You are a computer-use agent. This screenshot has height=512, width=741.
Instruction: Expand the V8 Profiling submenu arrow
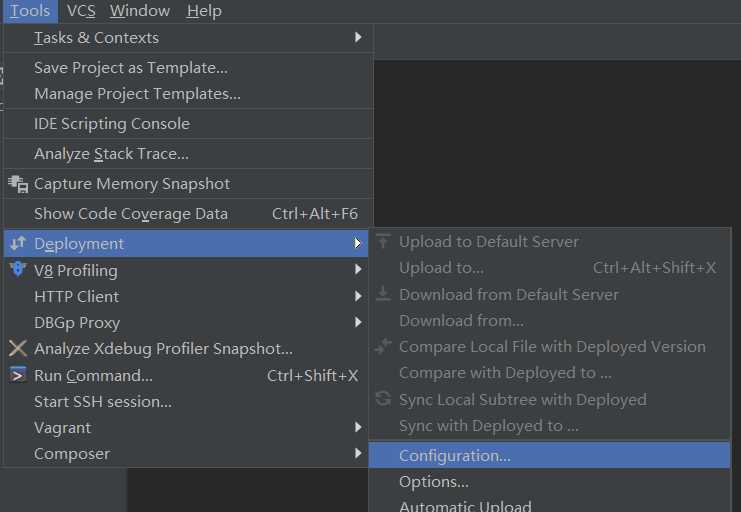(358, 269)
